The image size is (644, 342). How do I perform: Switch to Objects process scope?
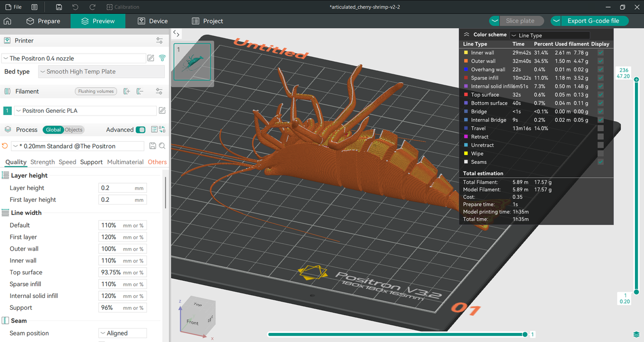[x=72, y=129]
